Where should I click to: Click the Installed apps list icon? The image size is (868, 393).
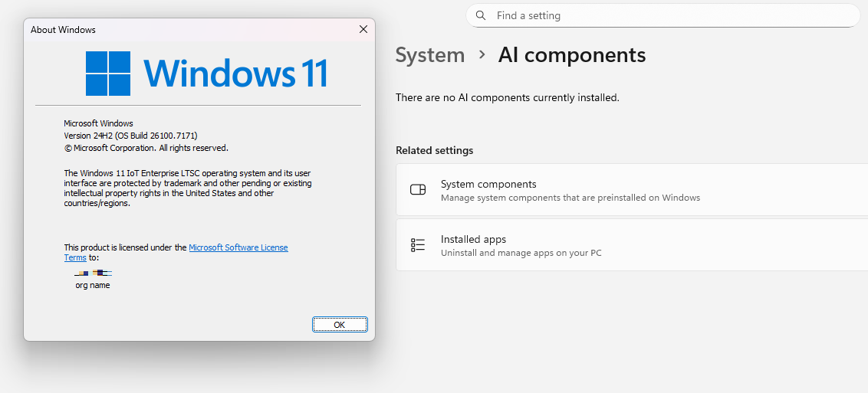click(418, 245)
